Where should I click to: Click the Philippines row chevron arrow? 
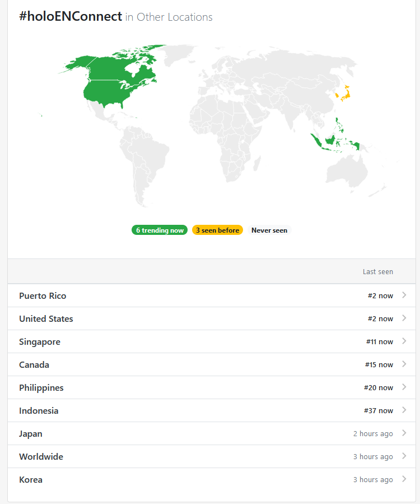404,387
